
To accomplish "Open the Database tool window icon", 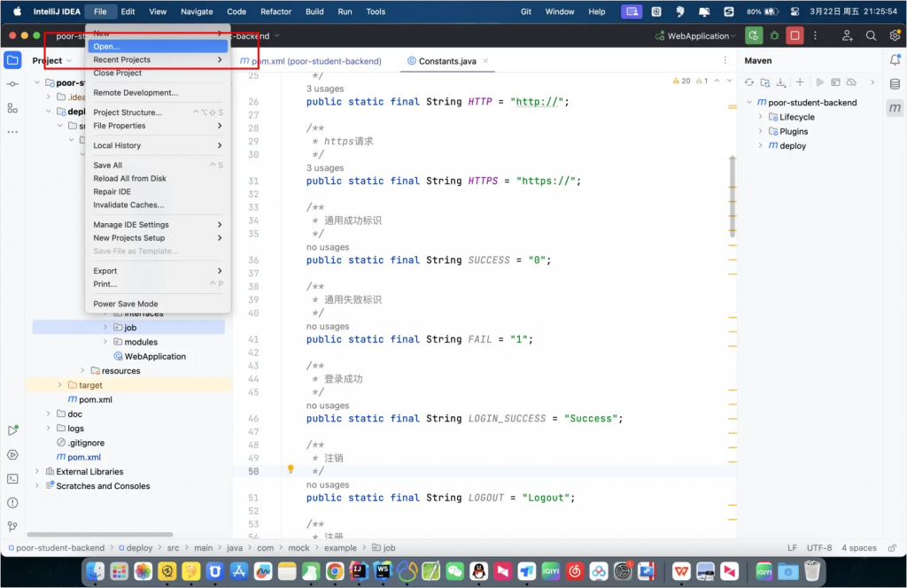I will pyautogui.click(x=895, y=83).
